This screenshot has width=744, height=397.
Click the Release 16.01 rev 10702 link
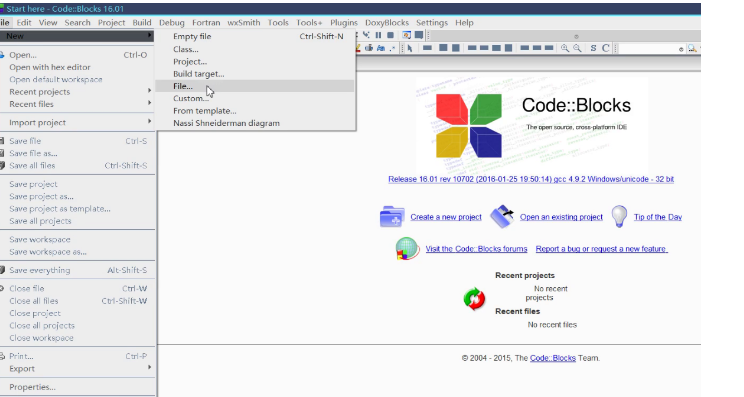[531, 179]
